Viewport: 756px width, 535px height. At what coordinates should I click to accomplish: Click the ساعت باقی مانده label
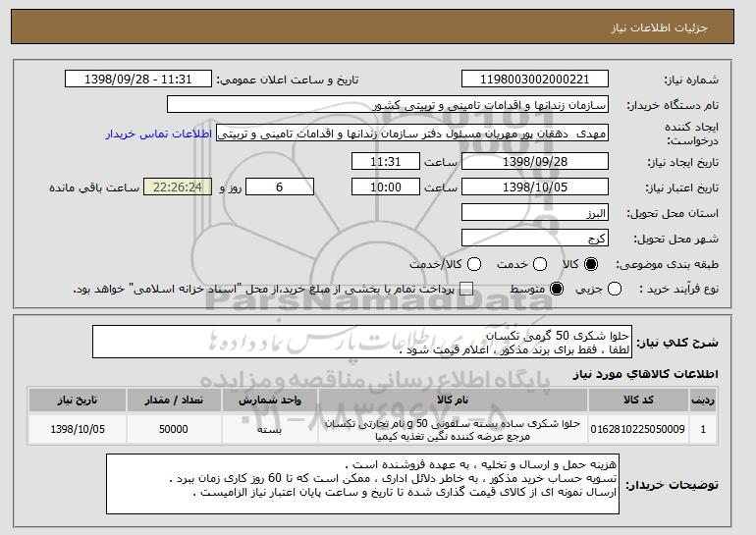(94, 187)
